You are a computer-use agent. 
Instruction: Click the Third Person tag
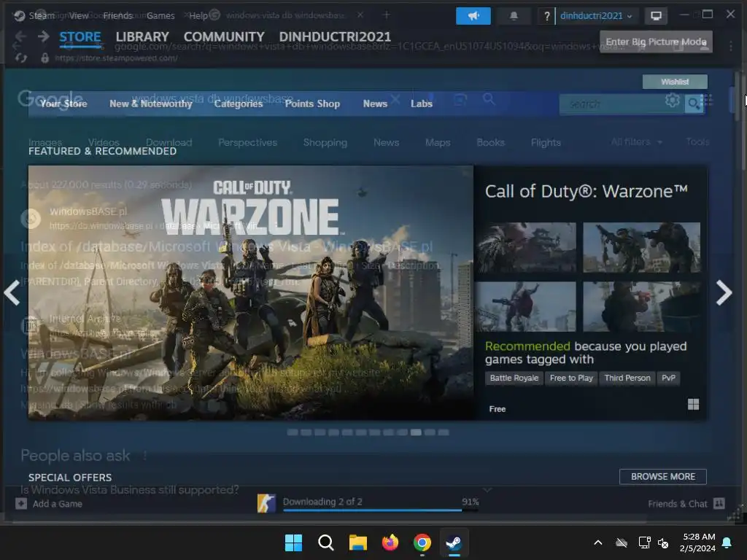(627, 378)
